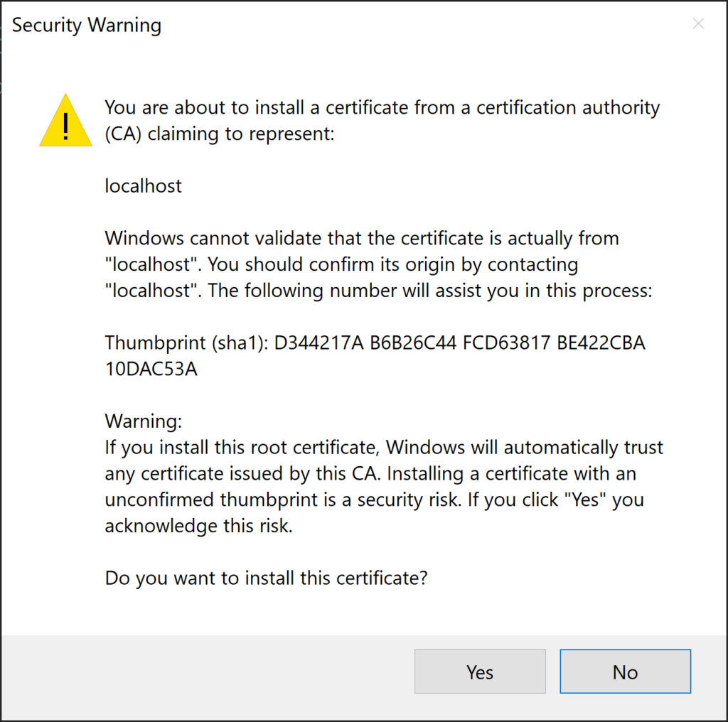Click the Yes button to install certificate

[480, 672]
